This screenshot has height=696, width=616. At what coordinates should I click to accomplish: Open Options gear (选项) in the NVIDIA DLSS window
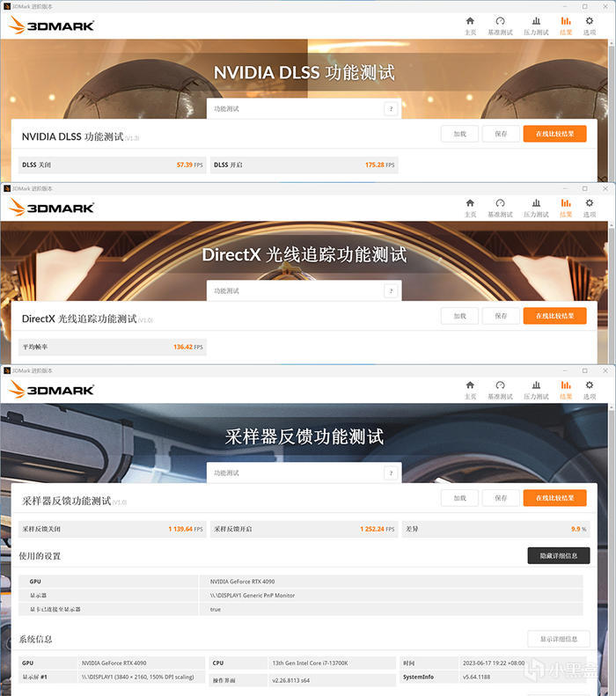pos(590,26)
